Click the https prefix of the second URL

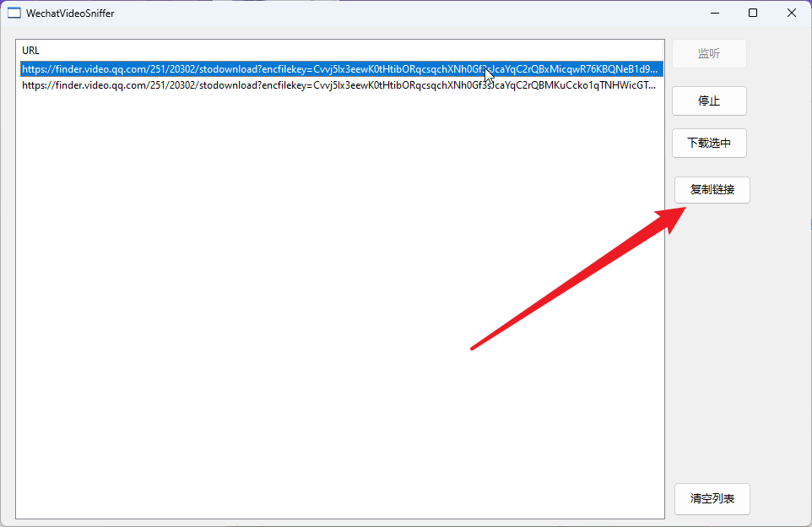click(34, 85)
